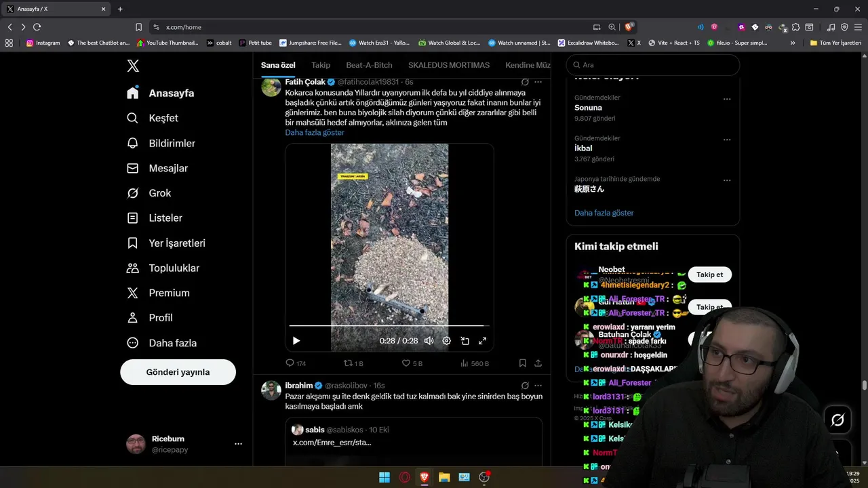Toggle picture-in-picture for video
Viewport: 868px width, 488px height.
pos(465,341)
